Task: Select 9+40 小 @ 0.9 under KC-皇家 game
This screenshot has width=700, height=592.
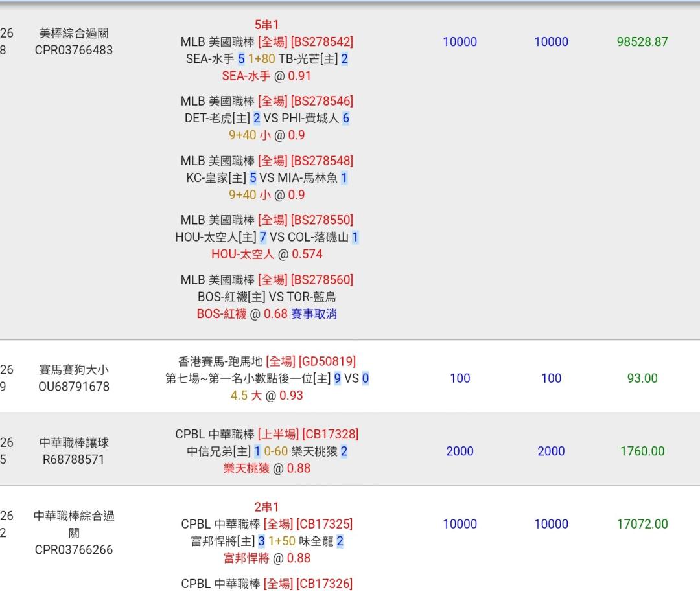Action: [266, 194]
